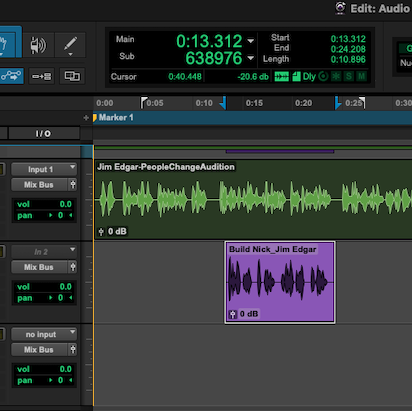Image resolution: width=412 pixels, height=411 pixels.
Task: Click first track's pan 0 value
Action: pyautogui.click(x=60, y=215)
